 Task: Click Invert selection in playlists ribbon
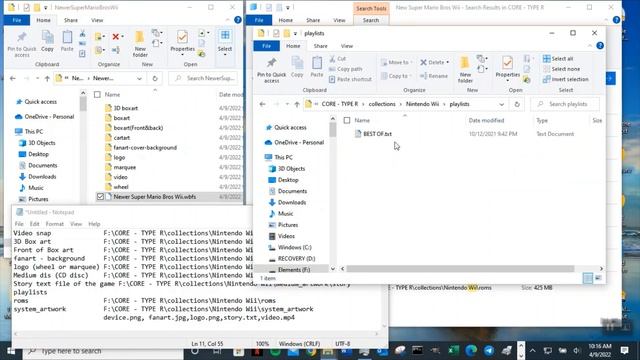[566, 79]
